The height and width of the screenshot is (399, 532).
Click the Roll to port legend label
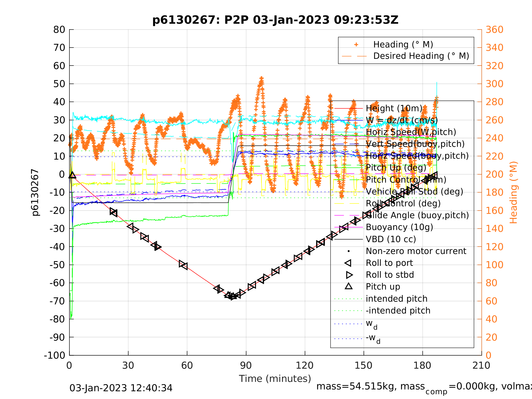(x=389, y=263)
